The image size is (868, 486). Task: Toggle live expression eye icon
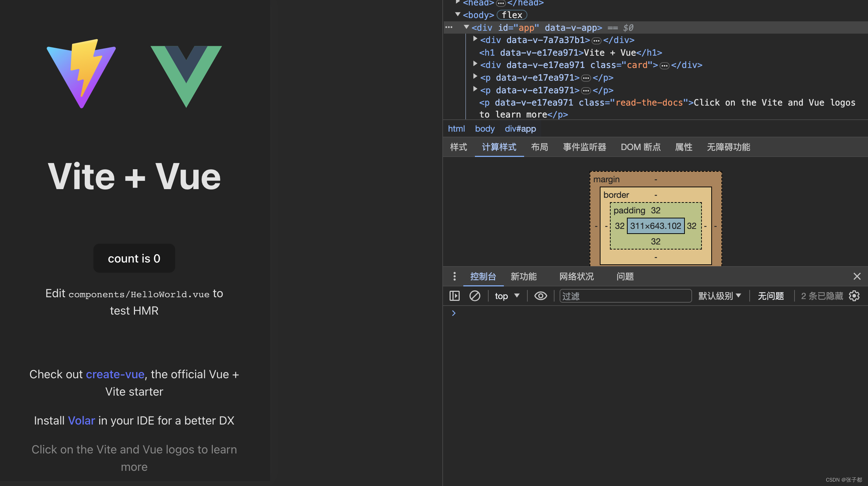coord(540,296)
